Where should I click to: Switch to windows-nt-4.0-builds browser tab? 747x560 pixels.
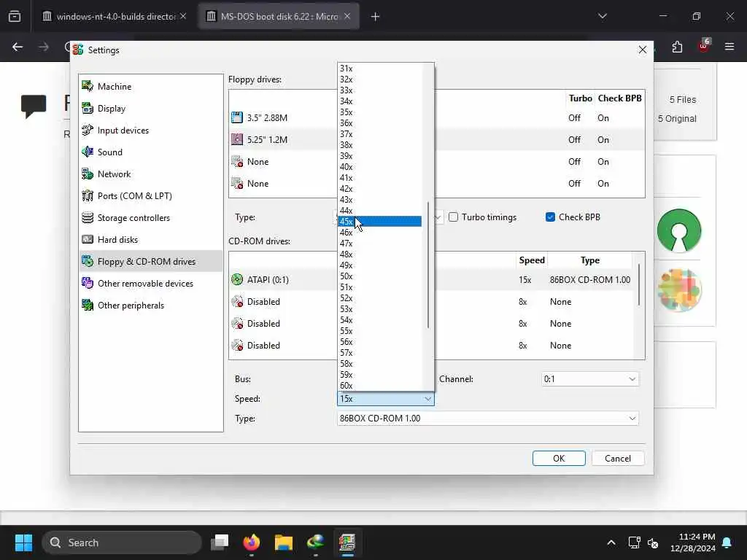click(x=115, y=16)
